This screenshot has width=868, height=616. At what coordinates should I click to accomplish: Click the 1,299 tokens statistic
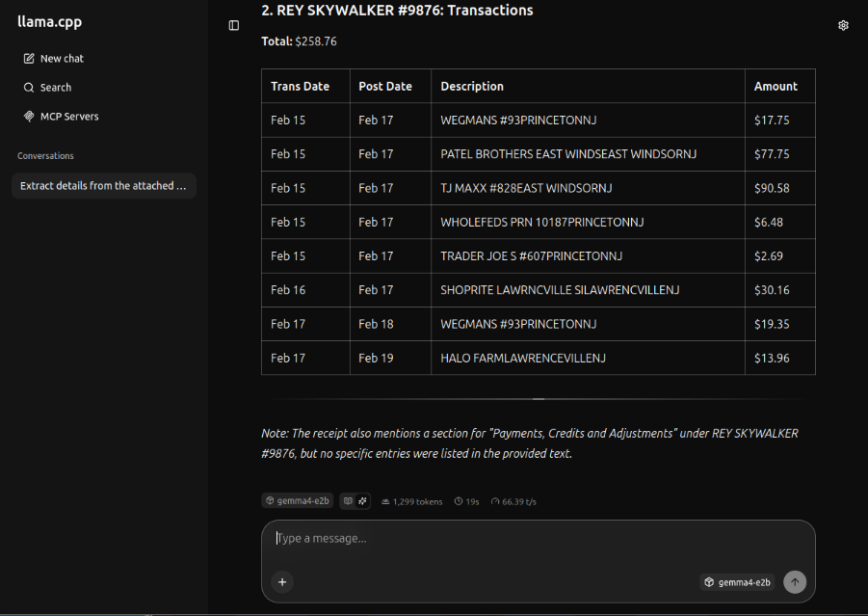412,501
